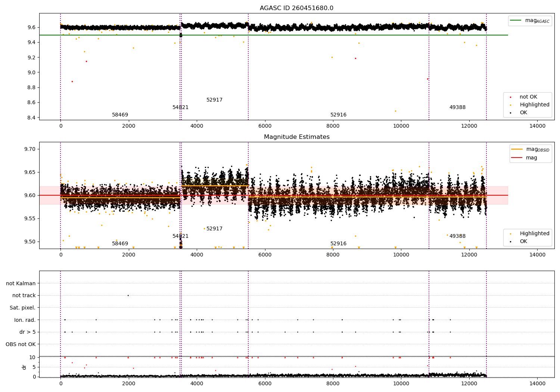Click the 'Ion. rad.' axis label
This screenshot has width=560, height=392.
click(25, 320)
